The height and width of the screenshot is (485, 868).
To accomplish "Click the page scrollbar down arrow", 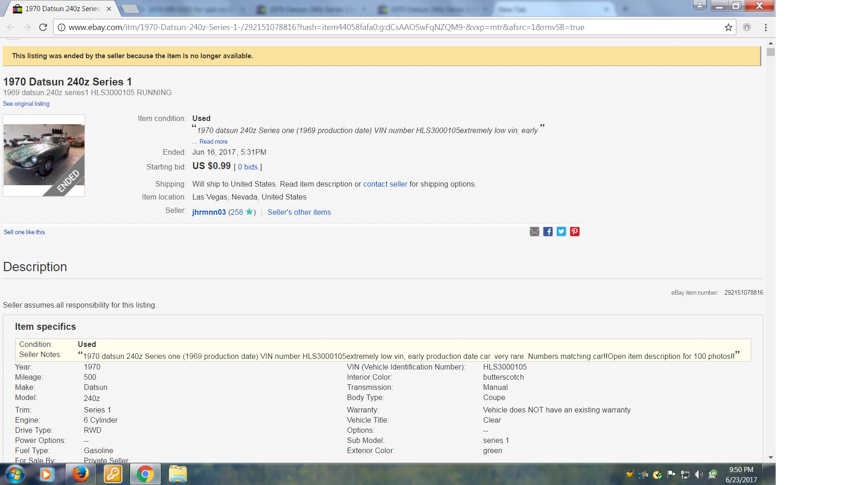I will 771,457.
